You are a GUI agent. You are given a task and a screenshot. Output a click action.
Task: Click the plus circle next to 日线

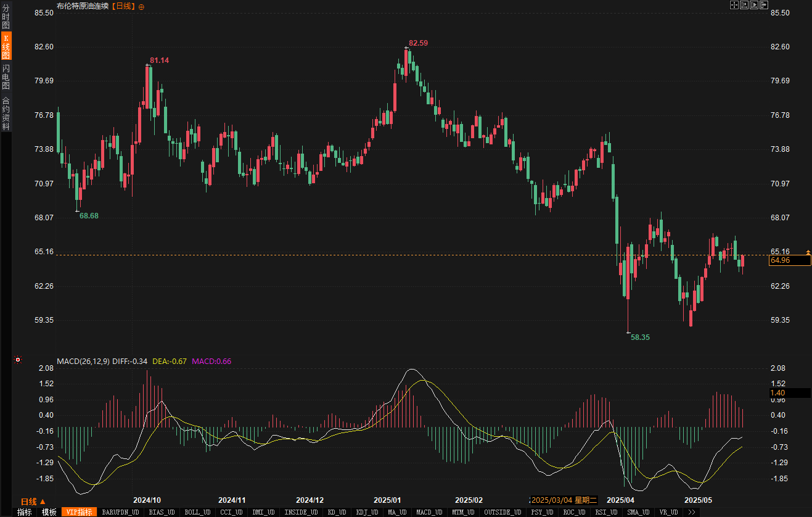(141, 7)
